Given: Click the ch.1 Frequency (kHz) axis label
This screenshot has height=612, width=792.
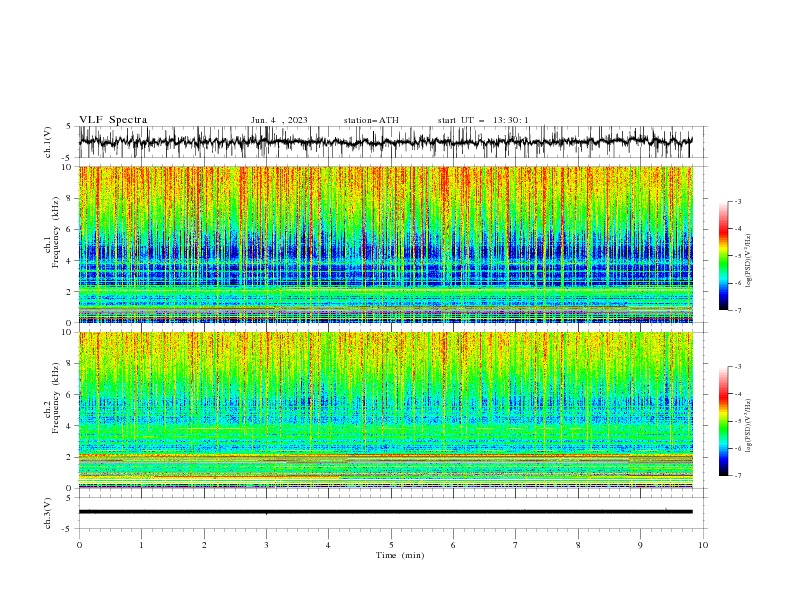Looking at the screenshot, I should tap(52, 233).
